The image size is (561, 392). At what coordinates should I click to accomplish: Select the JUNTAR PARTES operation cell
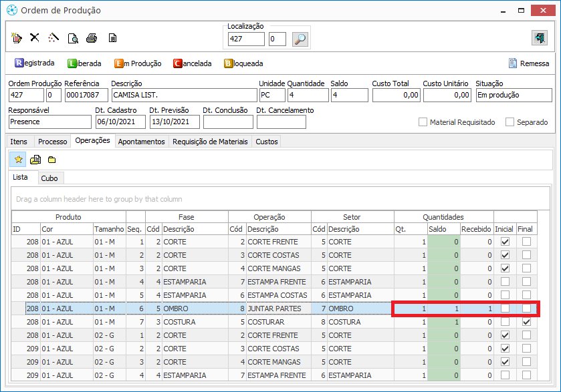pyautogui.click(x=278, y=309)
